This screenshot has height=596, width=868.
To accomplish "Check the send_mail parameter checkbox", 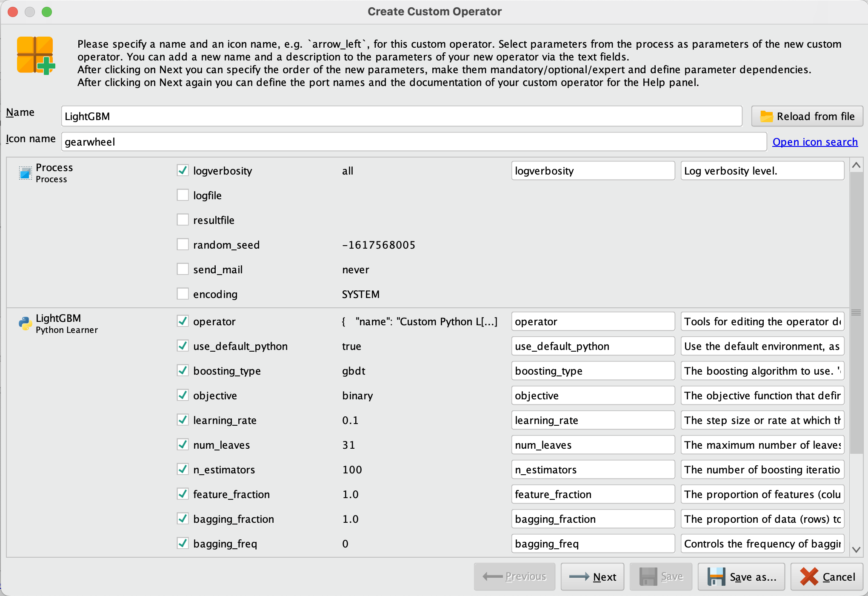I will point(183,269).
